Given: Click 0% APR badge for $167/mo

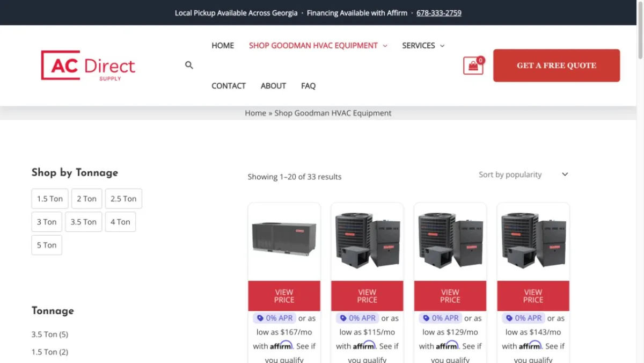Looking at the screenshot, I should [x=274, y=318].
